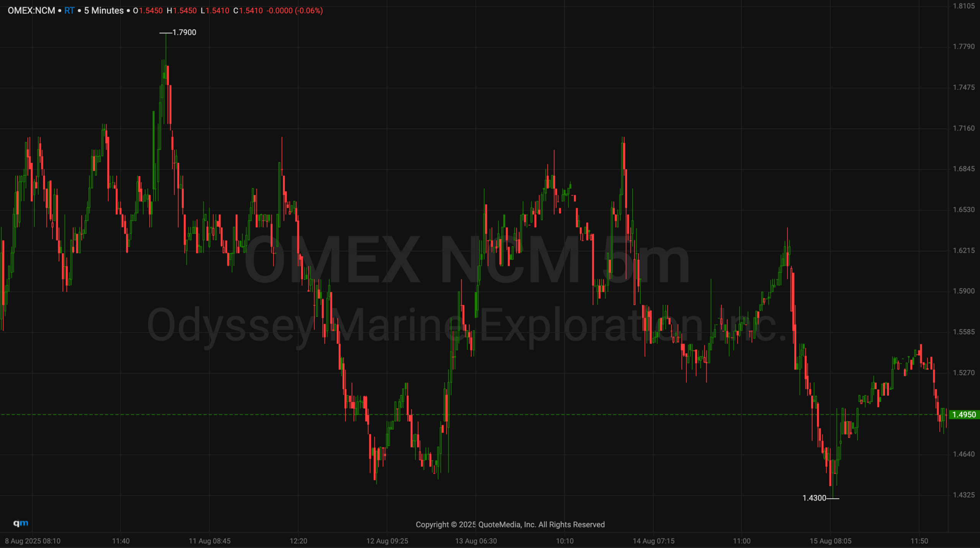Click the open value O1.5450

[148, 11]
